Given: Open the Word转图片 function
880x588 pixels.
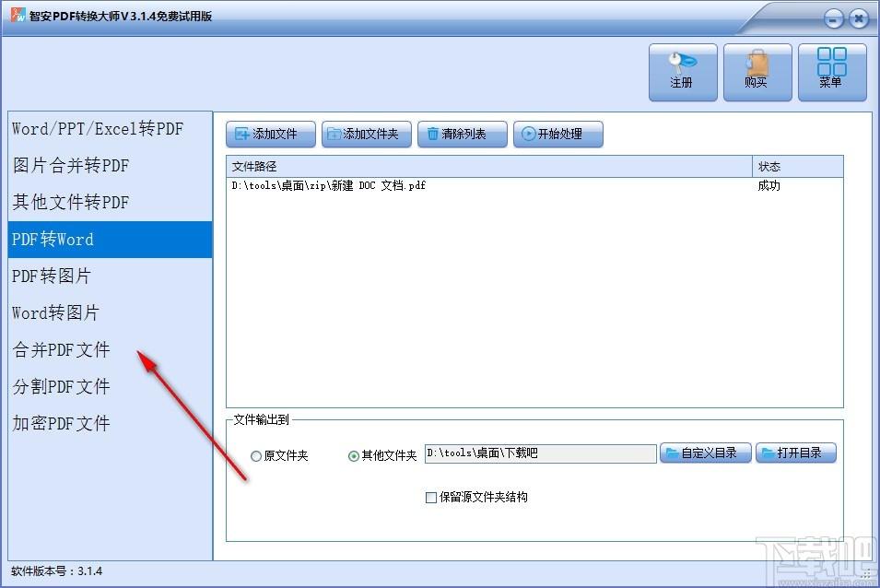Looking at the screenshot, I should 110,313.
